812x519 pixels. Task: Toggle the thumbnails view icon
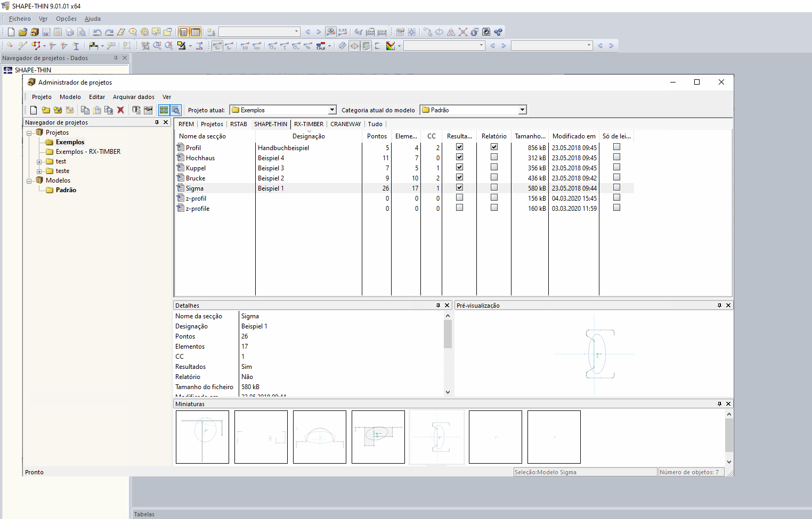[164, 110]
